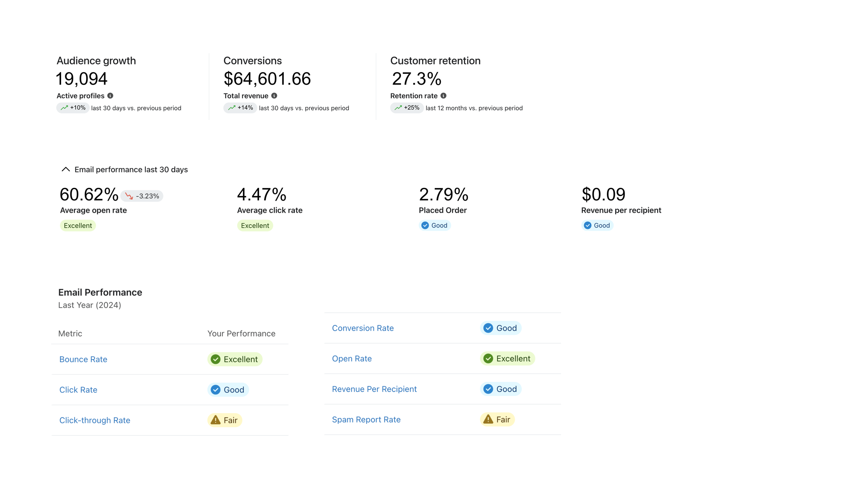Open the Bounce Rate metric link
Screen dimensions: 868x488
click(x=83, y=359)
